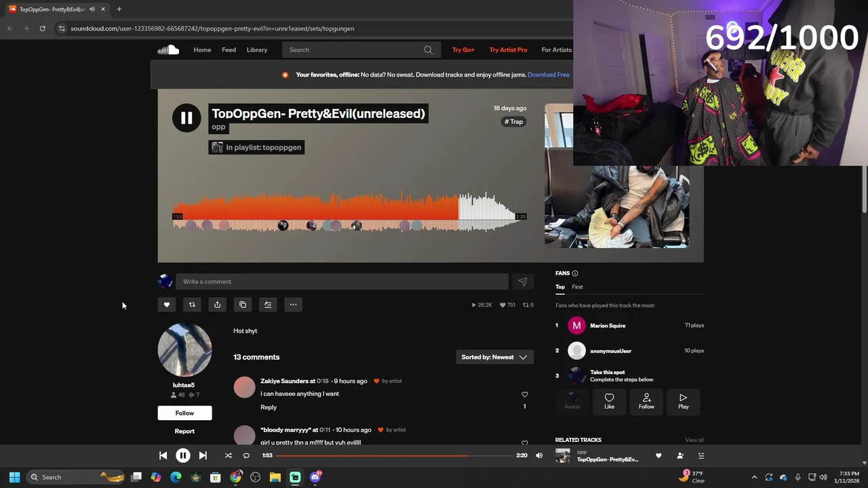Open the Try Go+ link
Image resolution: width=868 pixels, height=488 pixels.
463,49
